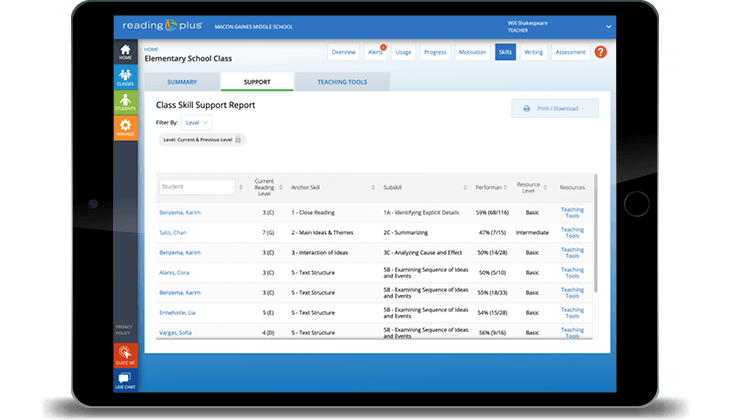The width and height of the screenshot is (730, 420).
Task: Open the Classes sidebar icon
Action: [x=125, y=79]
